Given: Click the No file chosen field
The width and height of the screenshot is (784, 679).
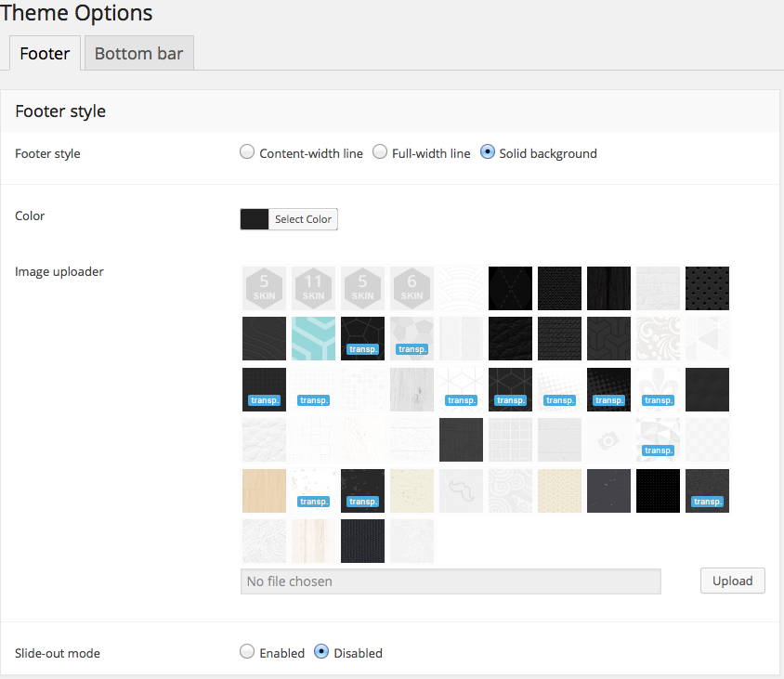Looking at the screenshot, I should pyautogui.click(x=451, y=581).
